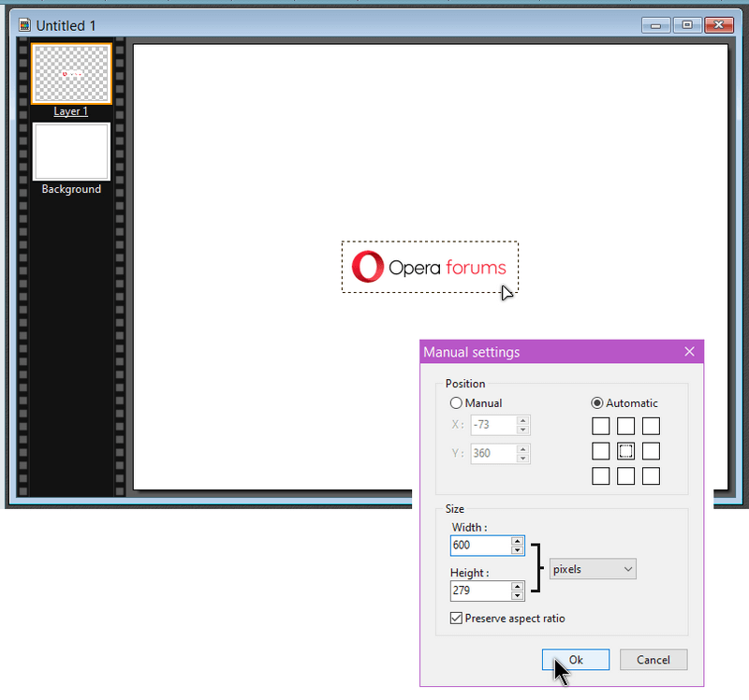
Task: Select the bottom-left automatic position box
Action: point(601,476)
